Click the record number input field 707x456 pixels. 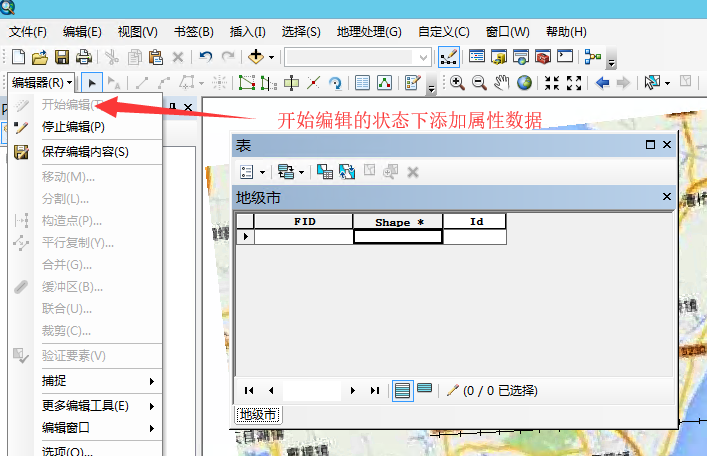pyautogui.click(x=312, y=391)
